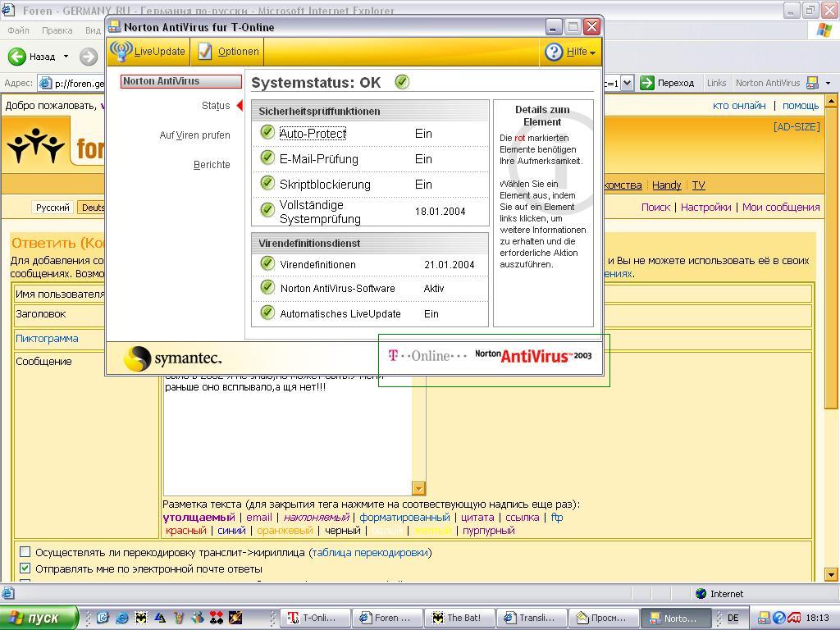The image size is (840, 630).
Task: Click the Links toolbar label
Action: click(716, 83)
